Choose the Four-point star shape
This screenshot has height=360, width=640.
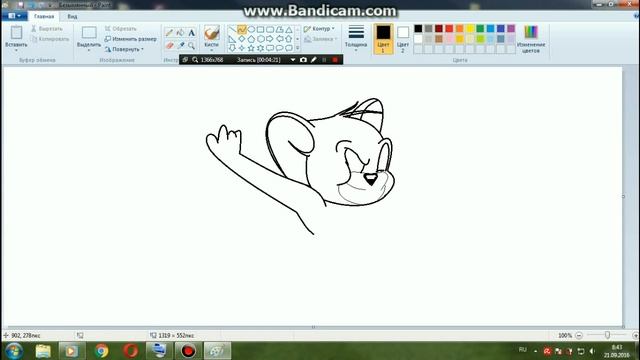(242, 48)
